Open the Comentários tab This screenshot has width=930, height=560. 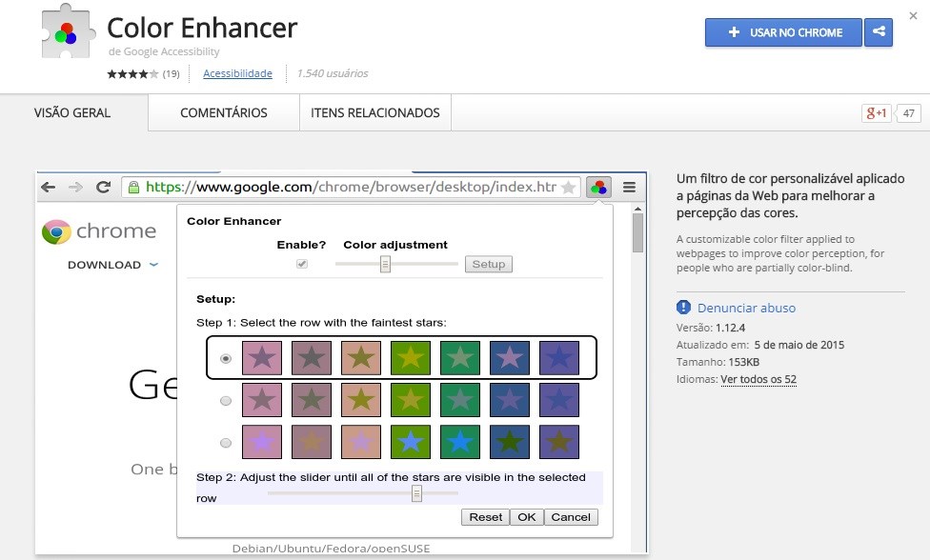[224, 112]
